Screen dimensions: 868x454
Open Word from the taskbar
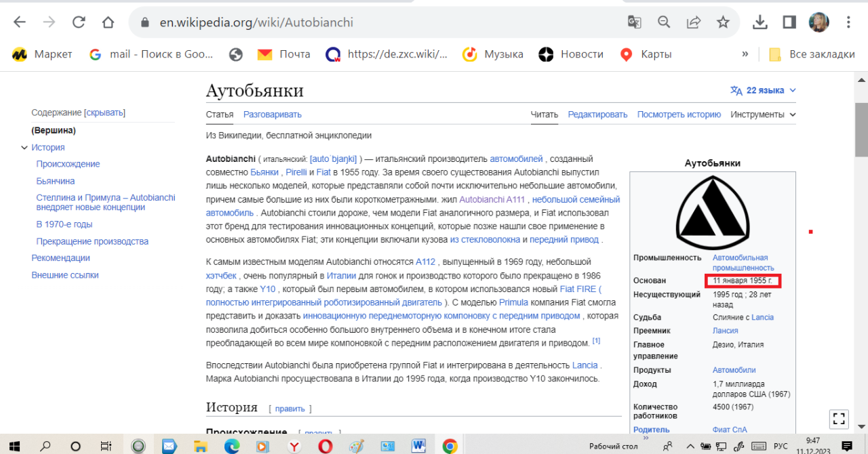(x=418, y=446)
